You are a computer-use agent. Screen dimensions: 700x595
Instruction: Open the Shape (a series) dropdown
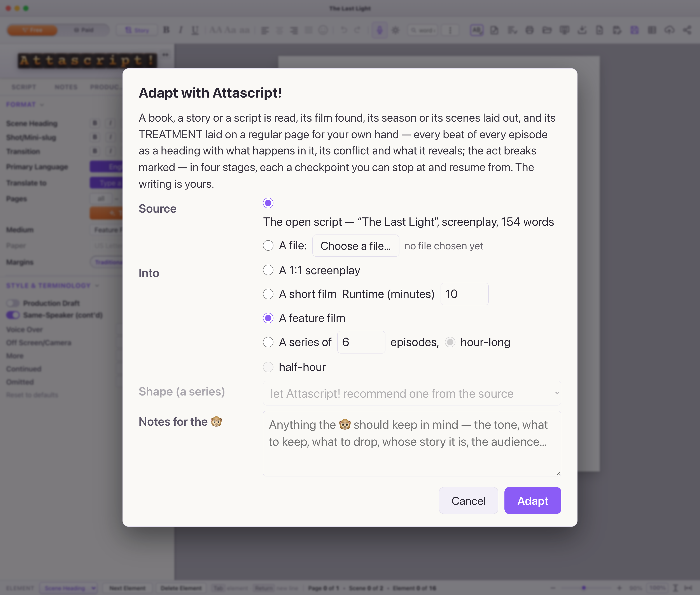coord(412,393)
